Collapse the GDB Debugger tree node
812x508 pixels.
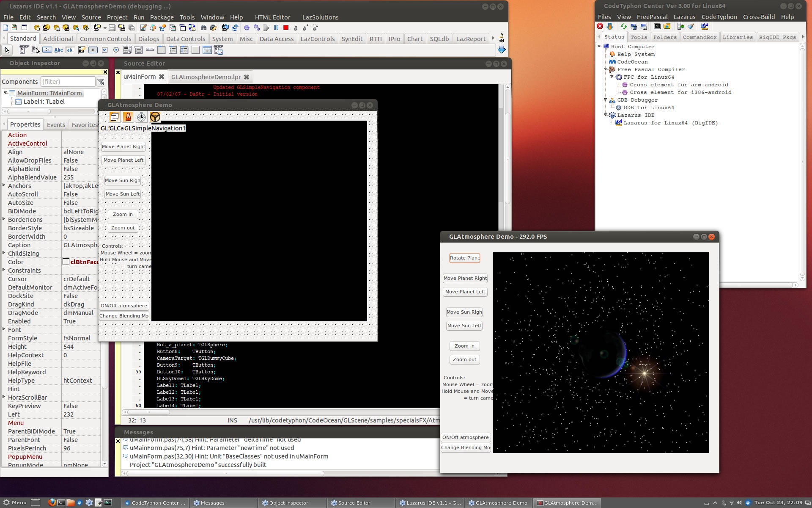[606, 99]
